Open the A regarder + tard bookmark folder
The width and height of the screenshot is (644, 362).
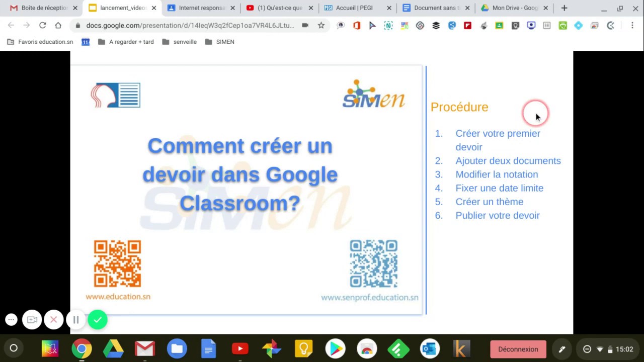coord(126,42)
